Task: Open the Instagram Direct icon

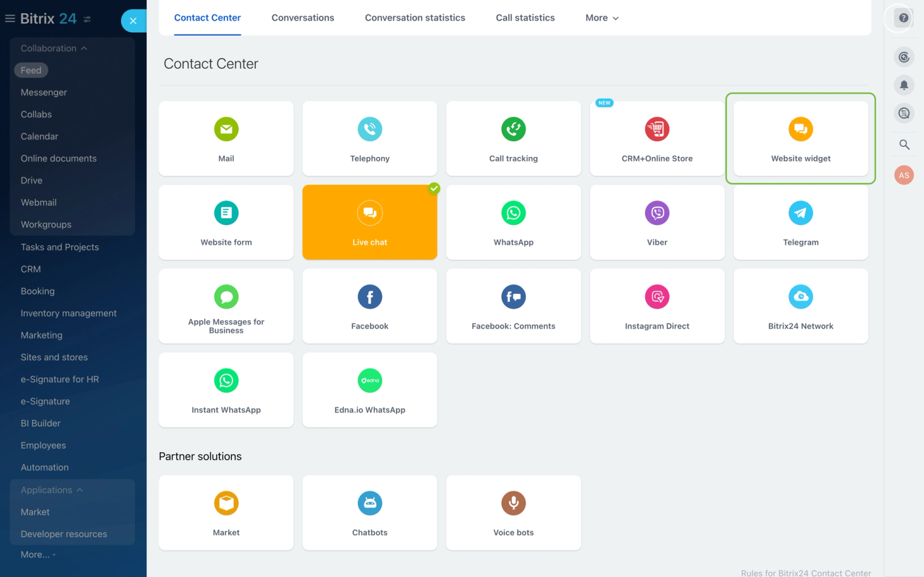Action: (657, 297)
